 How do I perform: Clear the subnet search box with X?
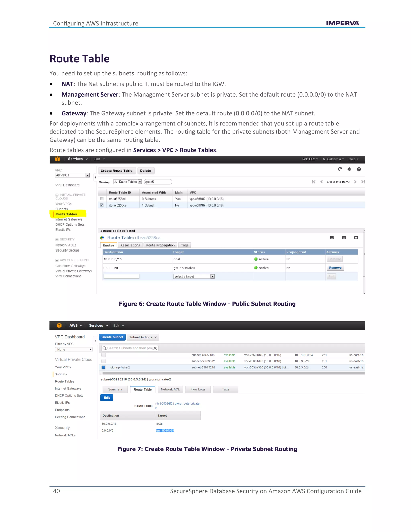coord(155,348)
